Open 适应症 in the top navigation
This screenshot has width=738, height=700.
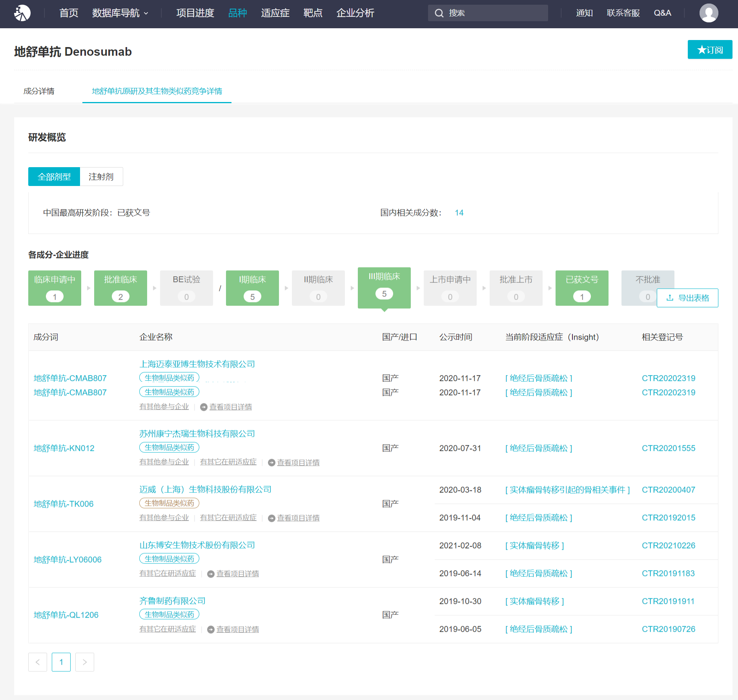pos(275,13)
